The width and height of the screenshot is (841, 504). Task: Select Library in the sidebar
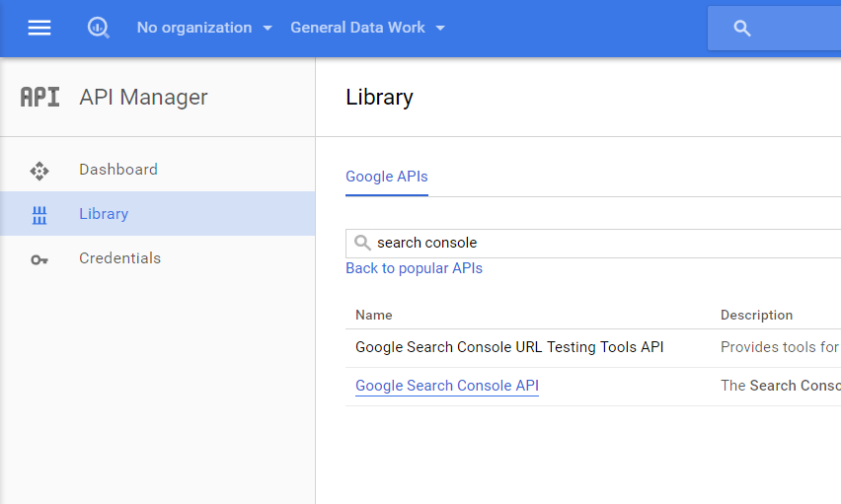pos(104,214)
